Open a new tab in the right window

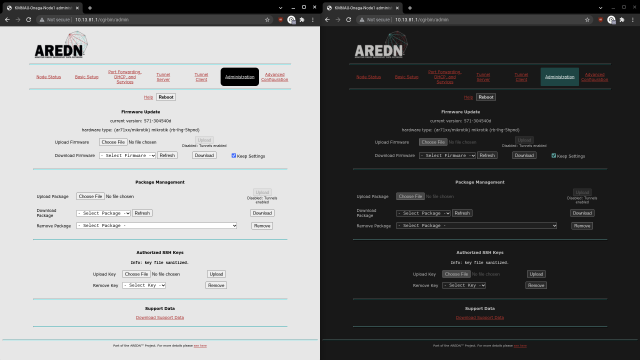[x=410, y=8]
